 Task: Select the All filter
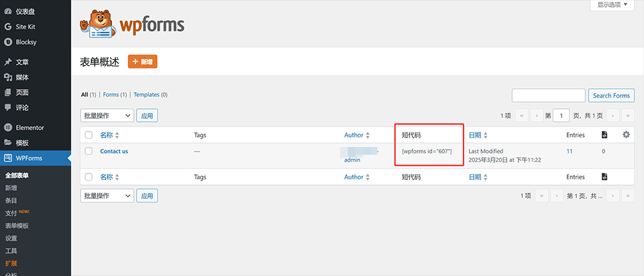pyautogui.click(x=84, y=95)
